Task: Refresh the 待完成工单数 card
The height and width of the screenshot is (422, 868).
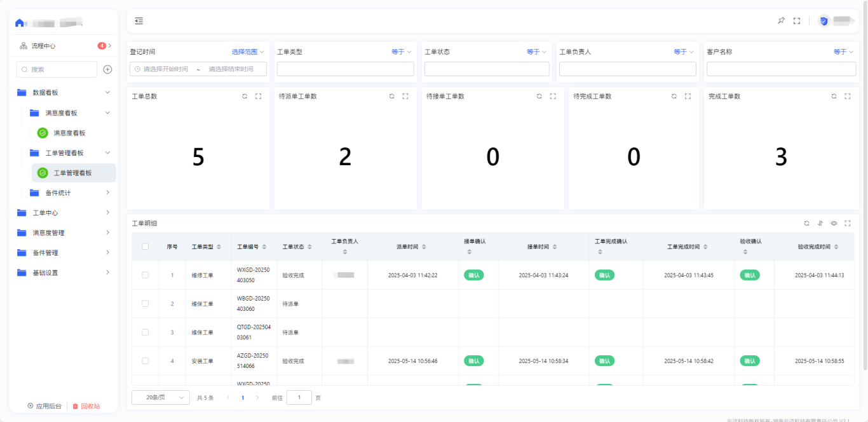Action: tap(674, 96)
